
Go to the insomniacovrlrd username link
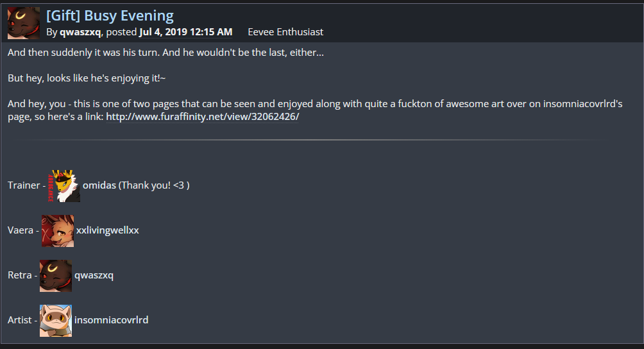click(112, 319)
